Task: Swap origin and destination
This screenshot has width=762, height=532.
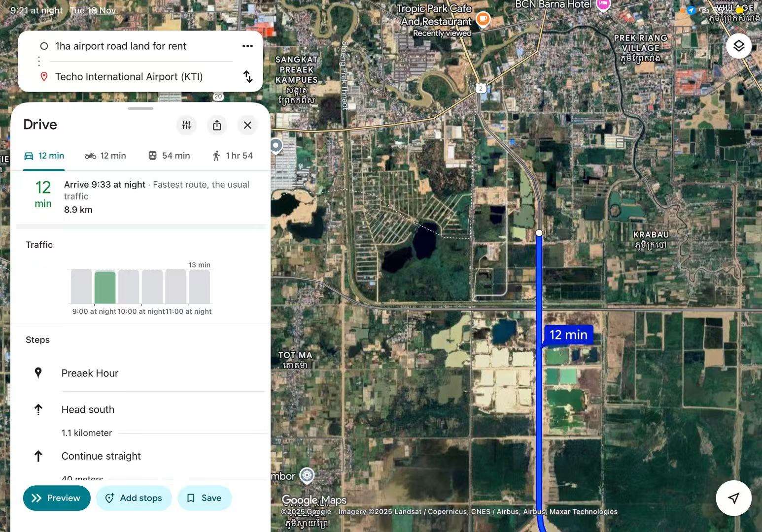Action: coord(248,76)
